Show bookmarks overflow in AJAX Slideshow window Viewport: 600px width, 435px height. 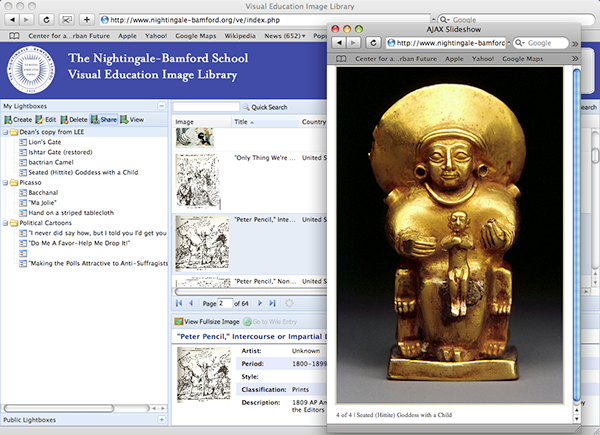click(x=575, y=59)
